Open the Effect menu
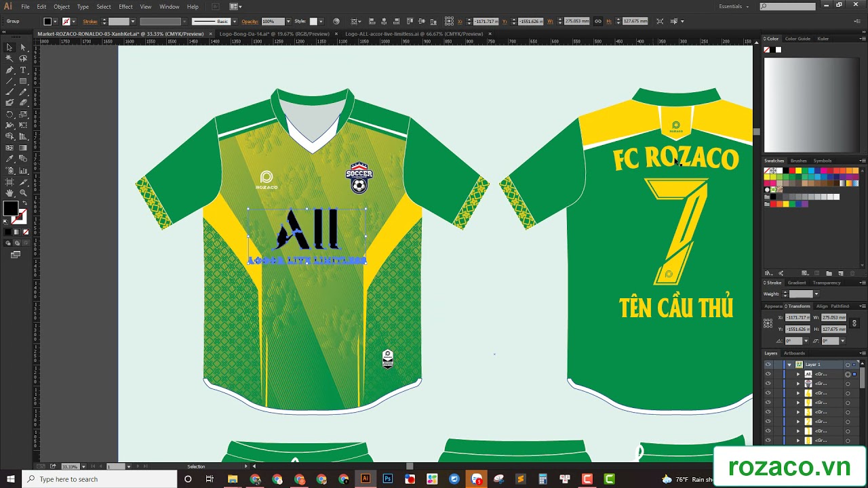 pyautogui.click(x=125, y=6)
